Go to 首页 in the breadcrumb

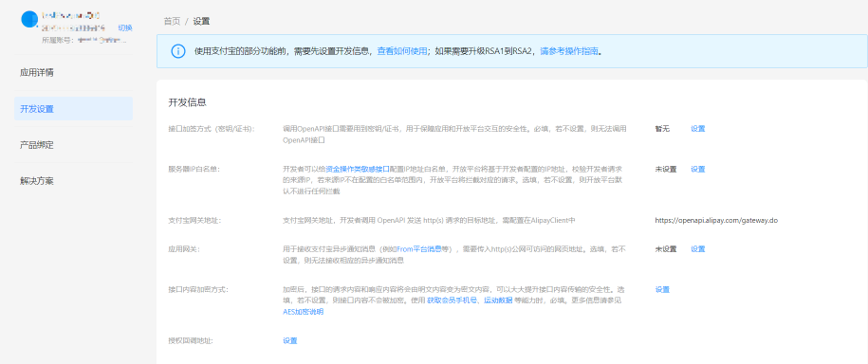click(x=172, y=22)
